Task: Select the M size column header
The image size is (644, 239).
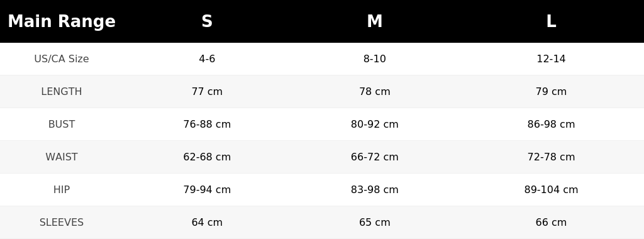Action: (375, 21)
